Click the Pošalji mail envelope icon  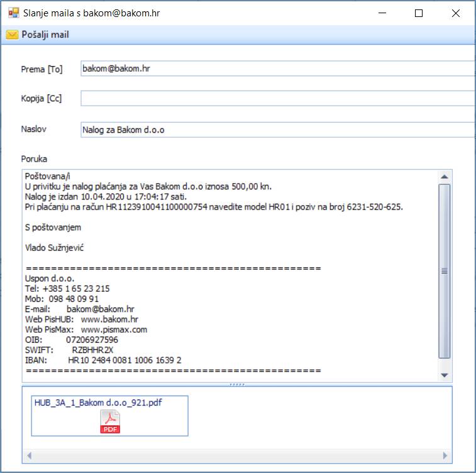tap(12, 35)
